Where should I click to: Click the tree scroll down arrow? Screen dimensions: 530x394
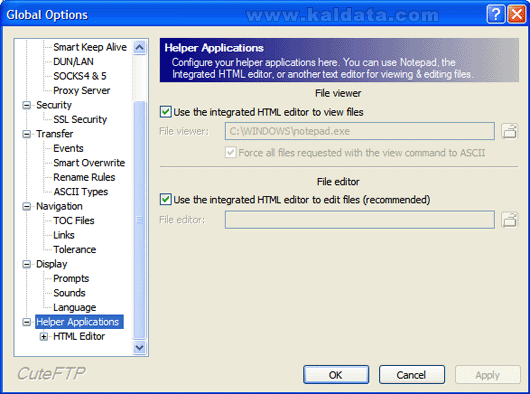pos(140,347)
